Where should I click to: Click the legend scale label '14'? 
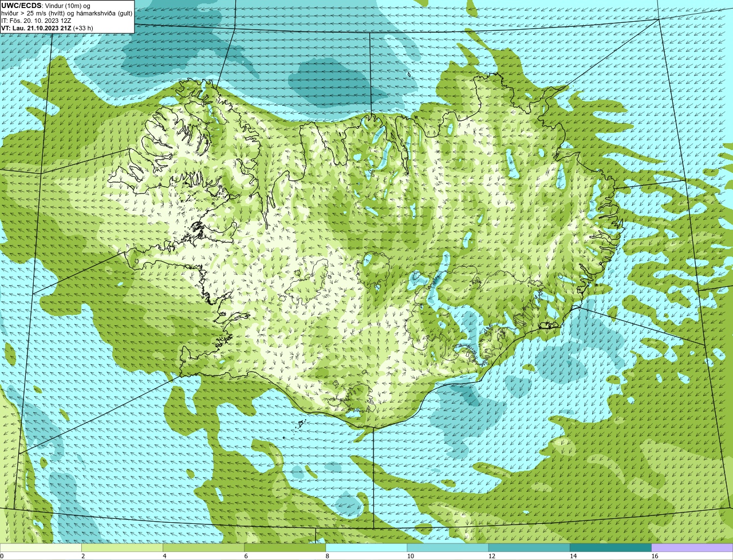click(x=573, y=556)
